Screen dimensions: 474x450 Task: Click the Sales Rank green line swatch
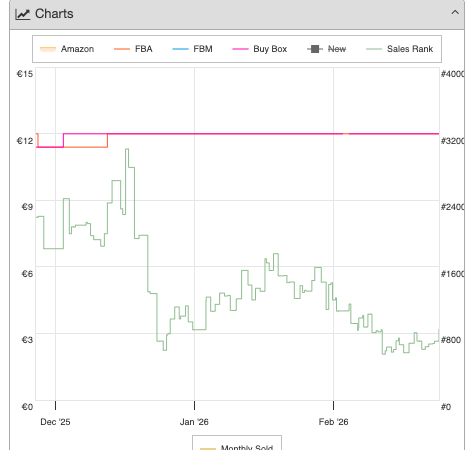[x=374, y=49]
